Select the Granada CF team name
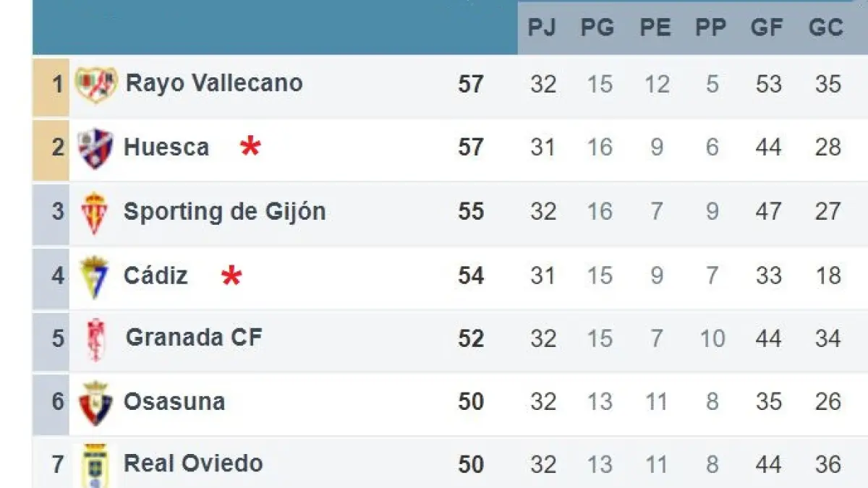The width and height of the screenshot is (868, 488). click(194, 338)
